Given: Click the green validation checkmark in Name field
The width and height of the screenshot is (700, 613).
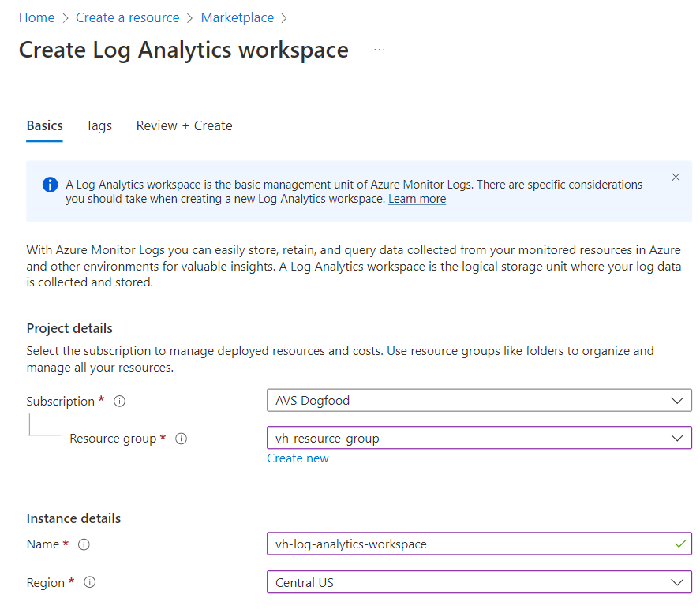Looking at the screenshot, I should click(680, 544).
